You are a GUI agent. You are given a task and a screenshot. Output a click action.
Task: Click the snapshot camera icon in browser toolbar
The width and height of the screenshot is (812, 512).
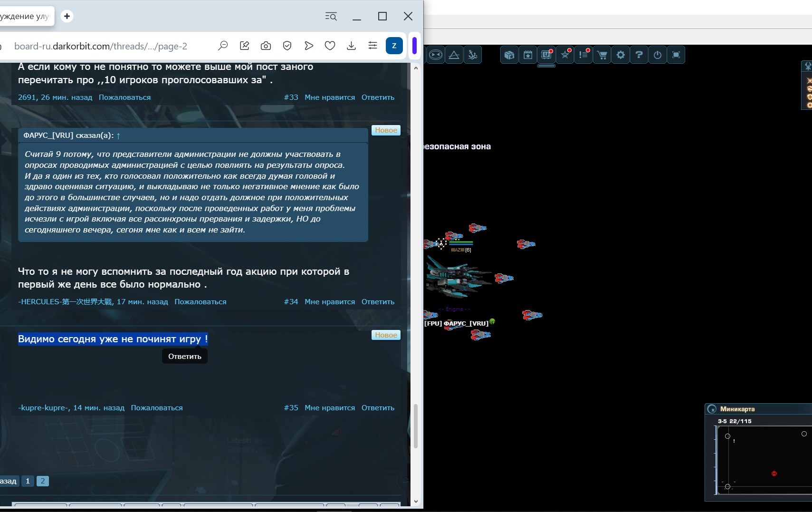point(266,46)
